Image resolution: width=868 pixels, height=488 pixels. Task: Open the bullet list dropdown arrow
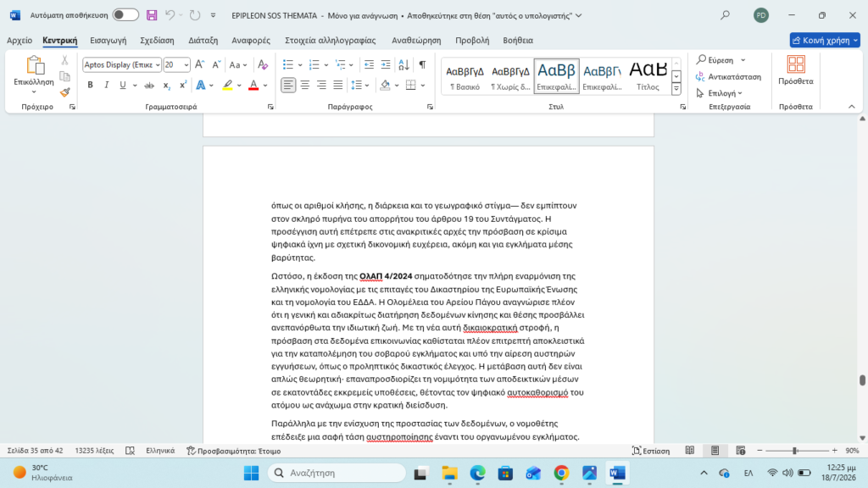coord(300,65)
